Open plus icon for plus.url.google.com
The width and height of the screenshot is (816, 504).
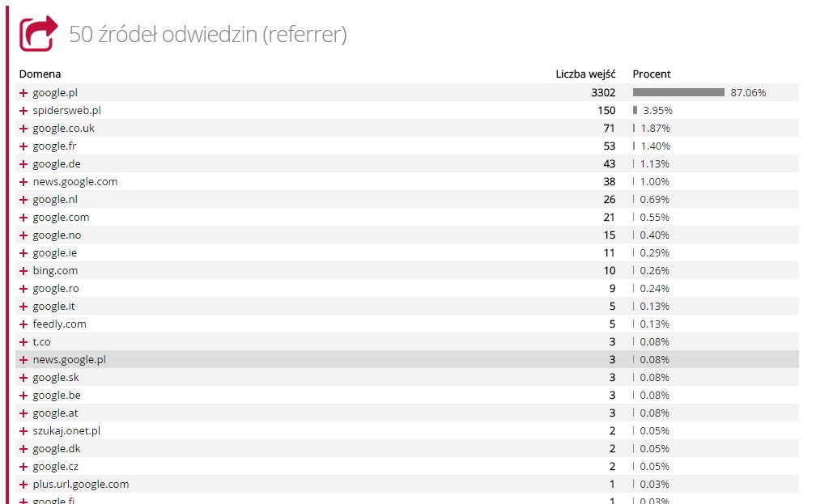[23, 485]
